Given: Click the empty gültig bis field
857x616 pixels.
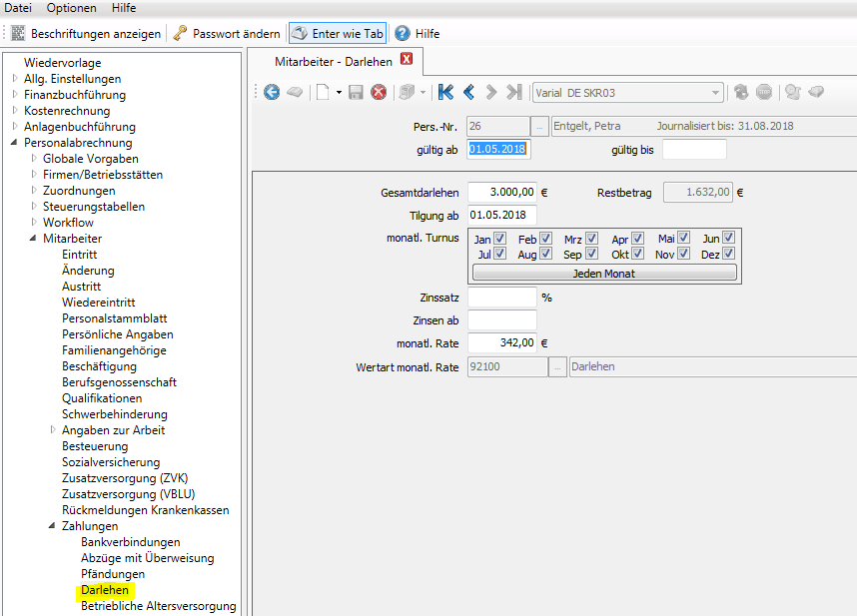Looking at the screenshot, I should click(x=694, y=149).
